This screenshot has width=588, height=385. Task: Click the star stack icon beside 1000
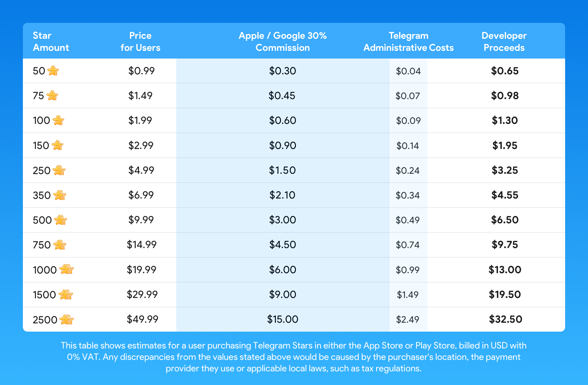click(x=66, y=269)
